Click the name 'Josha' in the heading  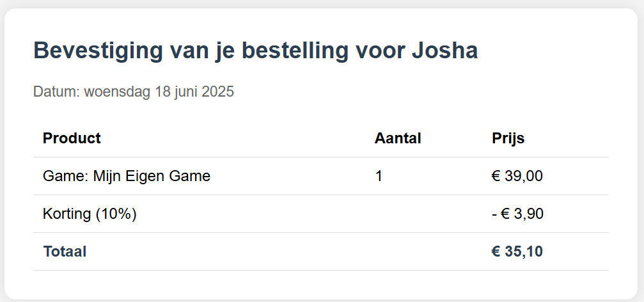coord(445,51)
